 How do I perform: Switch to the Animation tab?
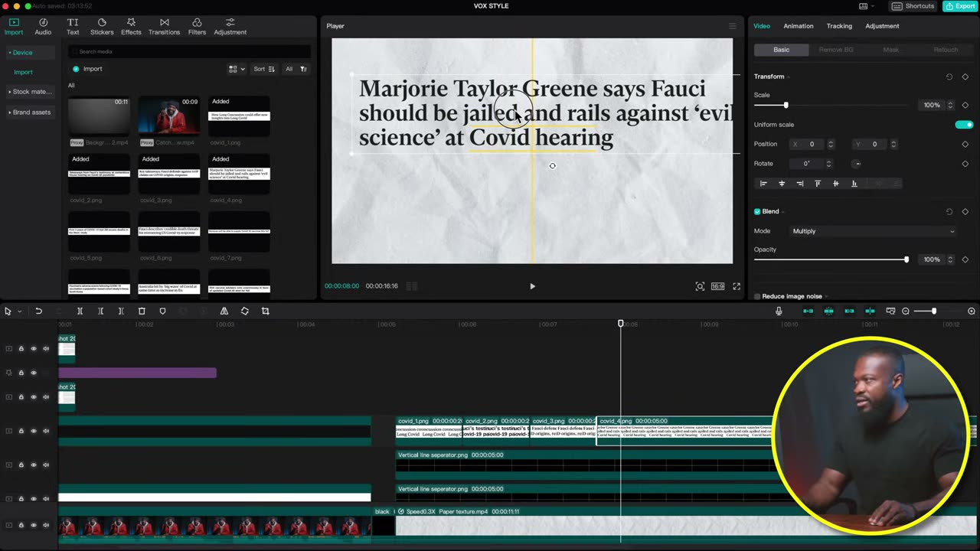point(799,26)
